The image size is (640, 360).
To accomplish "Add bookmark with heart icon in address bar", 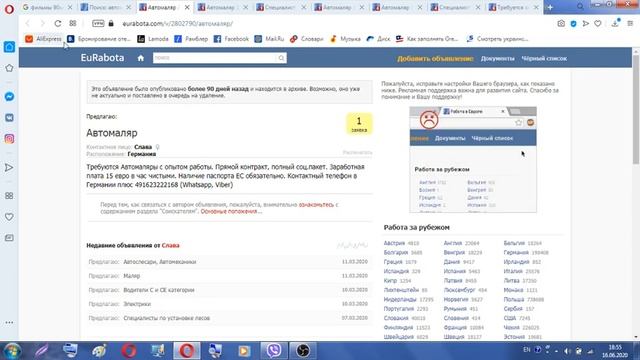I will 598,24.
